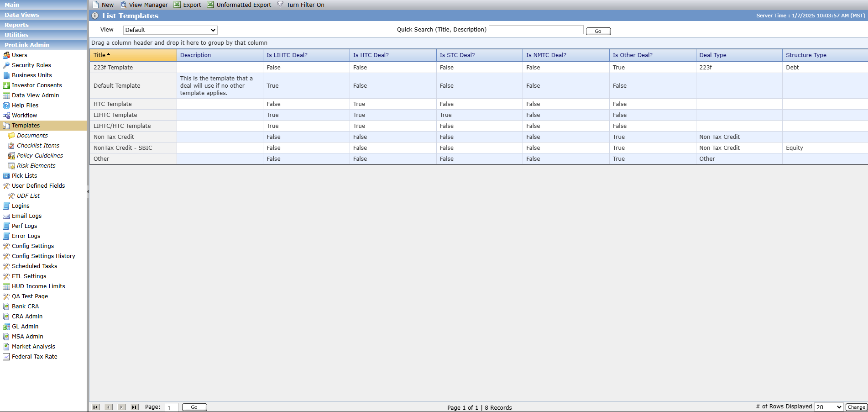The width and height of the screenshot is (868, 412).
Task: Click the Turn Filter On funnel icon
Action: tap(280, 5)
